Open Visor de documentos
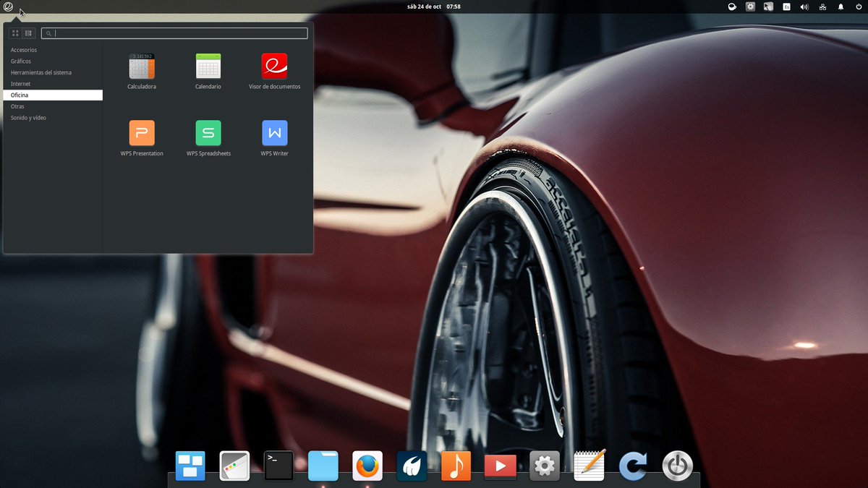 274,71
